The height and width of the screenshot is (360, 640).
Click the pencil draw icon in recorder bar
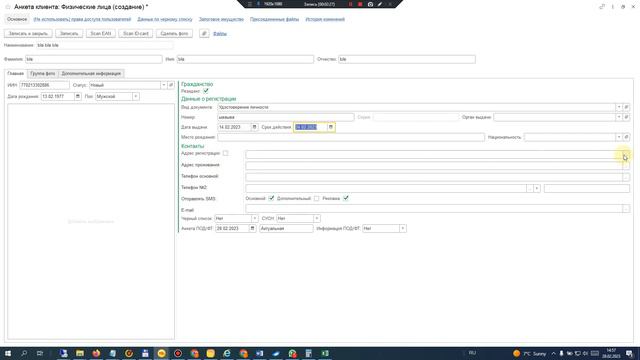(380, 4)
